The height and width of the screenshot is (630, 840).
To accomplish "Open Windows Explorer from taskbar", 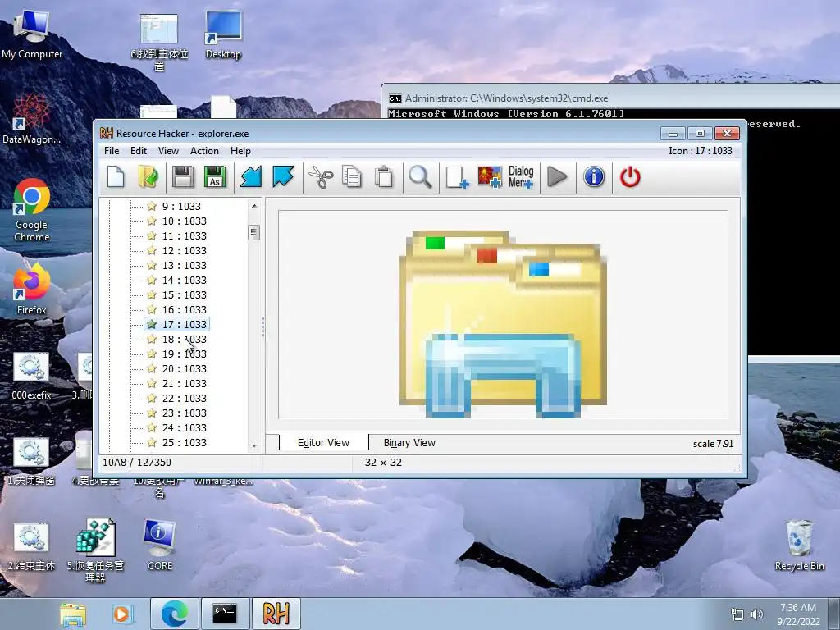I will [73, 614].
